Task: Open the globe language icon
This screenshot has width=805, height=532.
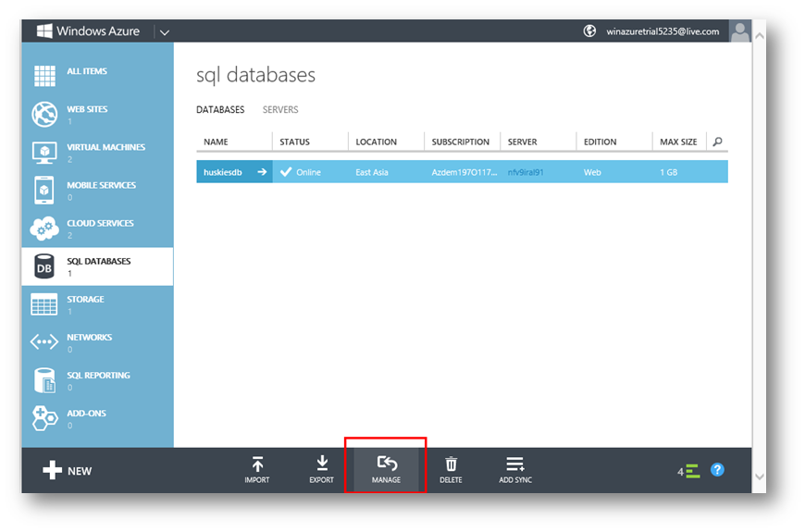Action: click(590, 31)
